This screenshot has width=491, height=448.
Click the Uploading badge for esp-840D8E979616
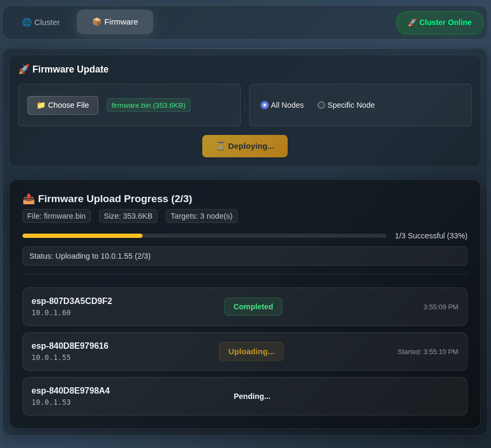pos(251,351)
